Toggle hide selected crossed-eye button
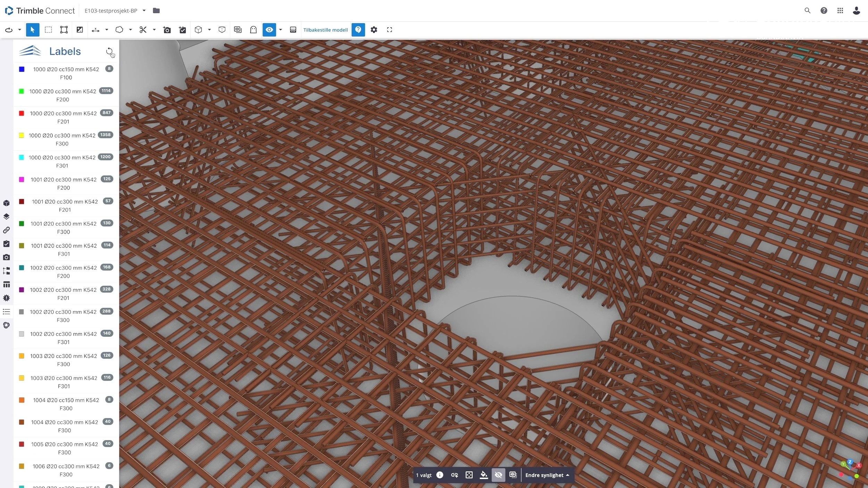 click(x=498, y=475)
